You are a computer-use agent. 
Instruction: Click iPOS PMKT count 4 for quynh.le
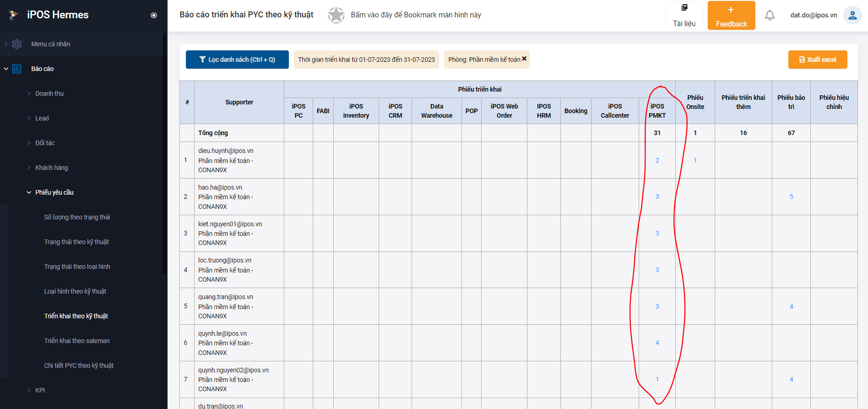point(657,343)
